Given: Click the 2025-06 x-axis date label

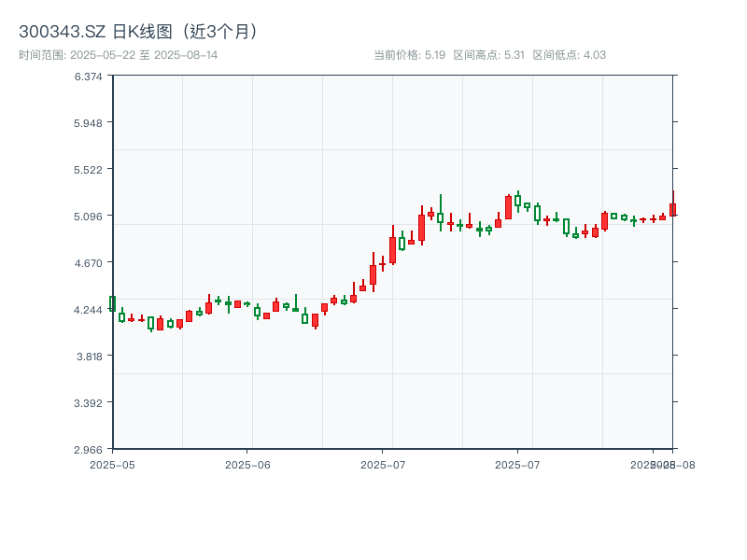Looking at the screenshot, I should point(247,464).
